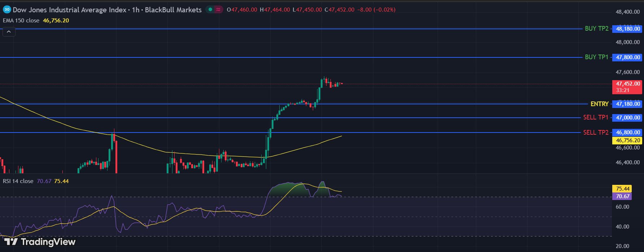Click the blue 48,180.00 price tag
Image resolution: width=644 pixels, height=252 pixels.
point(628,29)
